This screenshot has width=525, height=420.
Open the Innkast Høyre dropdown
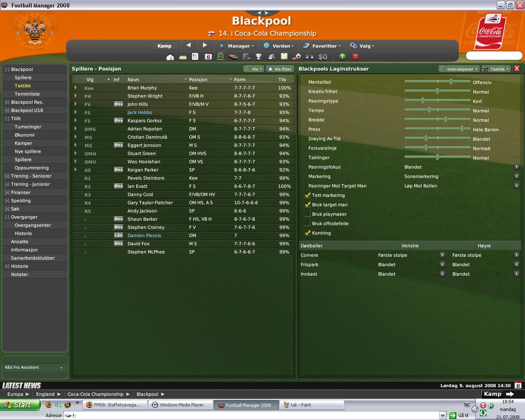[x=516, y=274]
